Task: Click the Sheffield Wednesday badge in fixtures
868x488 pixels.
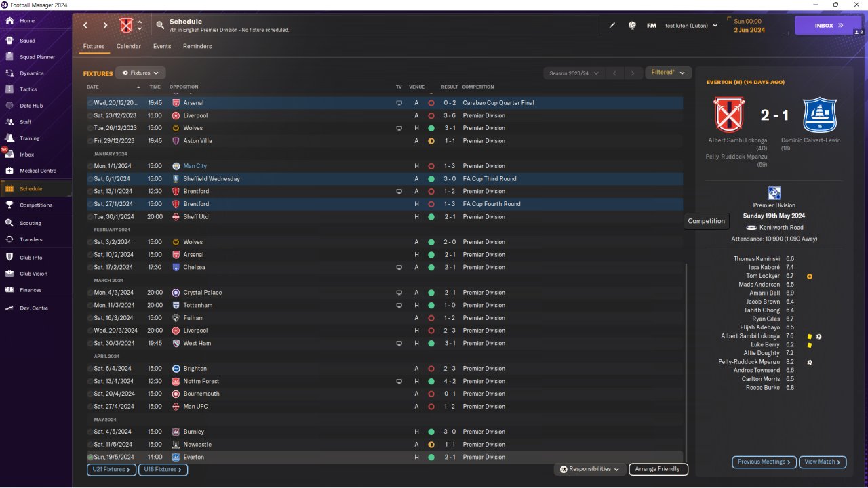Action: (x=176, y=179)
